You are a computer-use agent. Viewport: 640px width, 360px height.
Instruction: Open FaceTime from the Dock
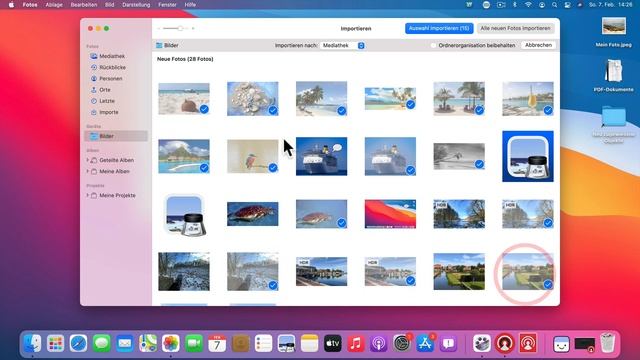tap(194, 343)
